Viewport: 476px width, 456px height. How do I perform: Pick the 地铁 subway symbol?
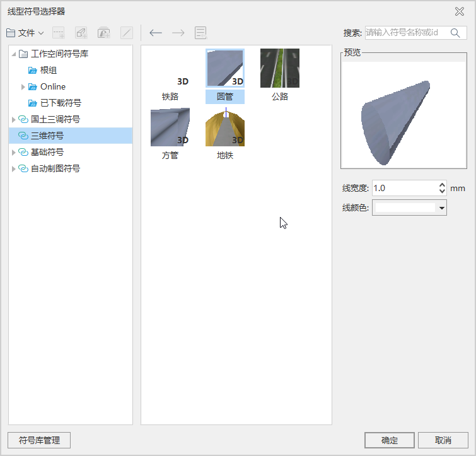point(225,128)
